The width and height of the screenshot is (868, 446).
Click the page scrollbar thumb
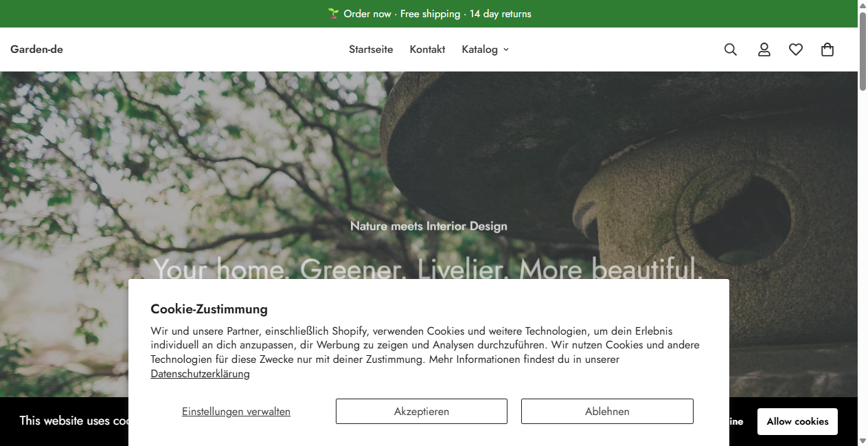click(863, 51)
